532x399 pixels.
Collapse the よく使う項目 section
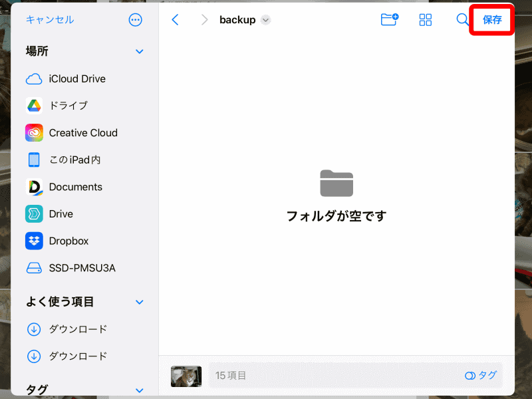point(140,302)
